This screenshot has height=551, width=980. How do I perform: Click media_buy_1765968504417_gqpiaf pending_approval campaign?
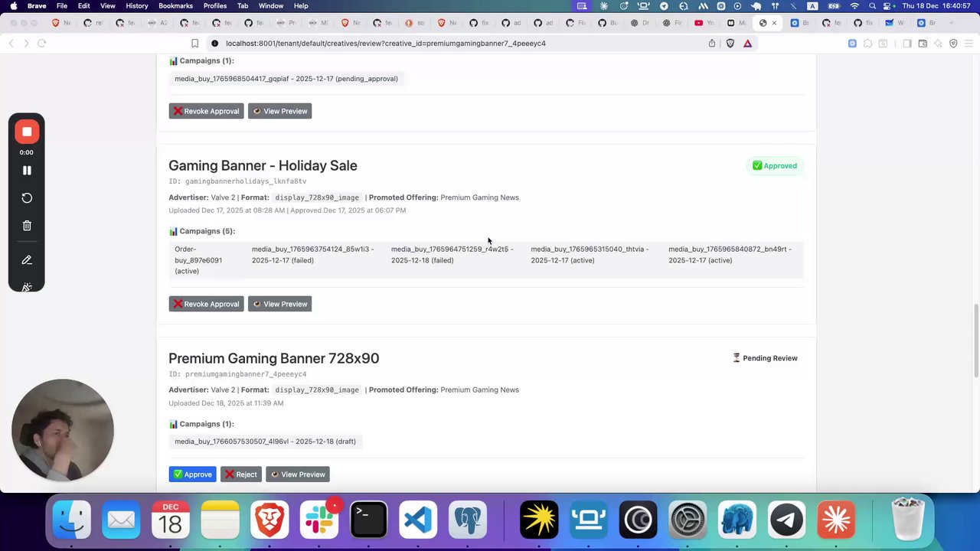point(286,79)
